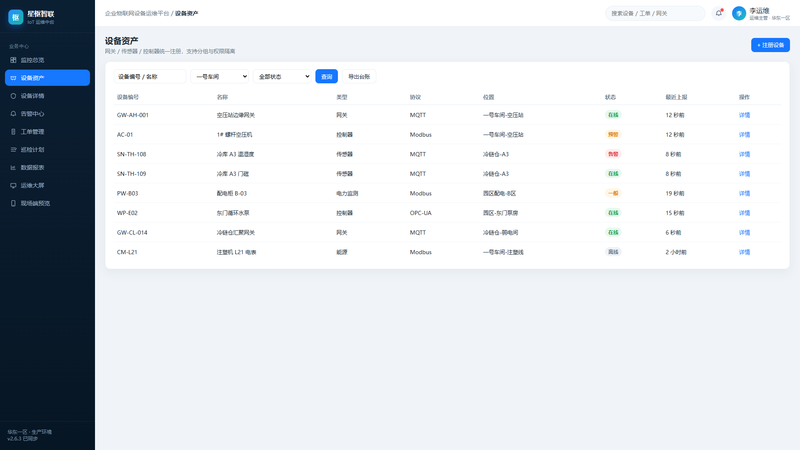Click device name 配电柜 B-03
800x450 pixels.
[x=232, y=193]
